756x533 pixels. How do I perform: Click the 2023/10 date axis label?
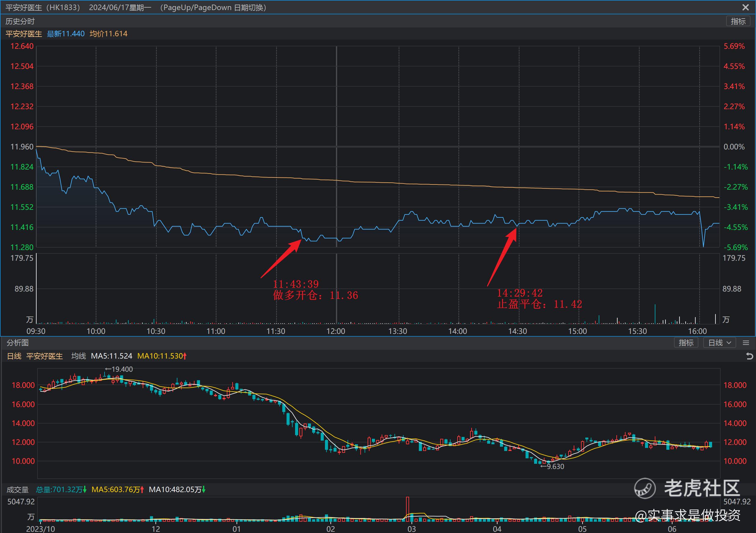40,529
